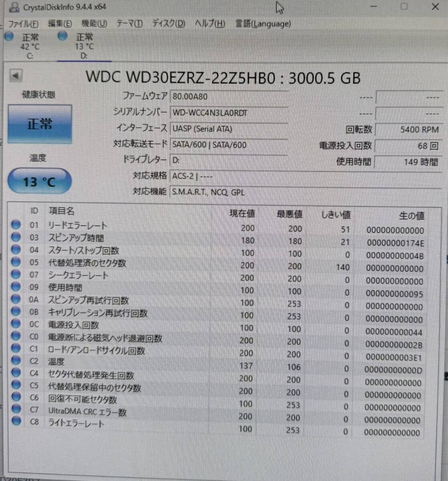The image size is (448, 481).
Task: Click the transfer mode field SATA/600 | SATA/600
Action: (x=229, y=145)
